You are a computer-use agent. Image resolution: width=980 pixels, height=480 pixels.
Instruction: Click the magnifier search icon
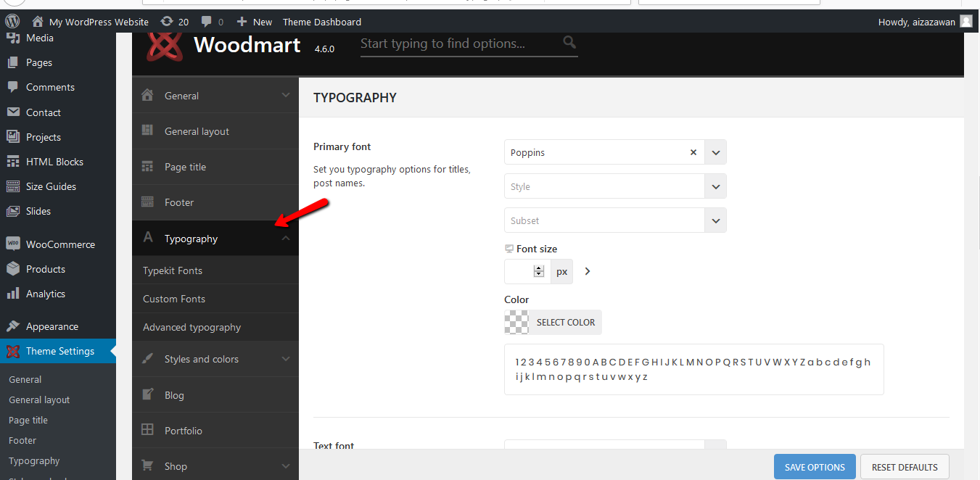pos(569,43)
